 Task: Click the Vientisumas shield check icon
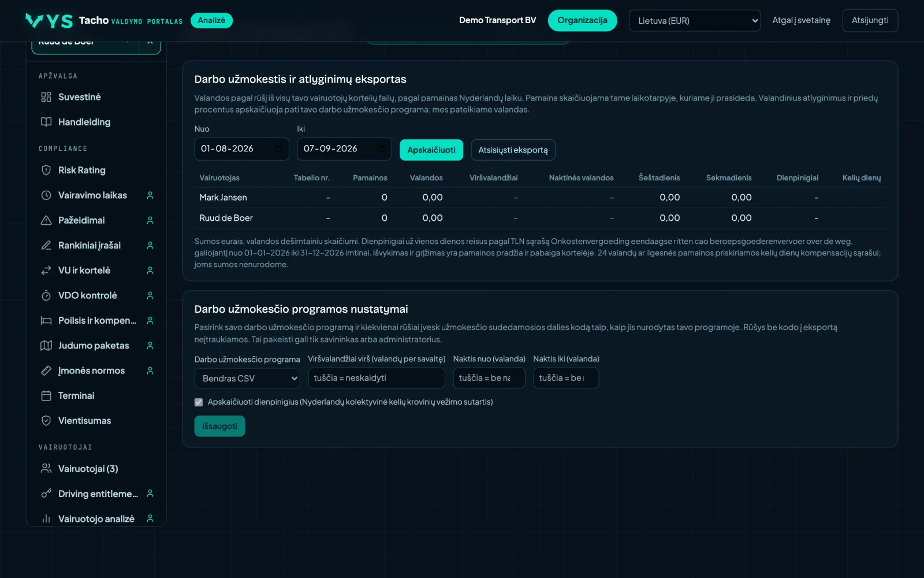pyautogui.click(x=46, y=421)
